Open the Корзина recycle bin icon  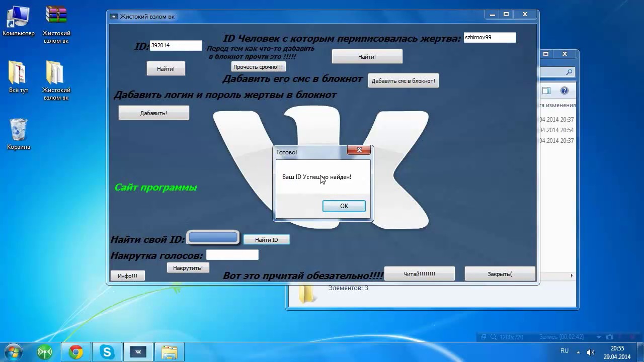click(19, 134)
